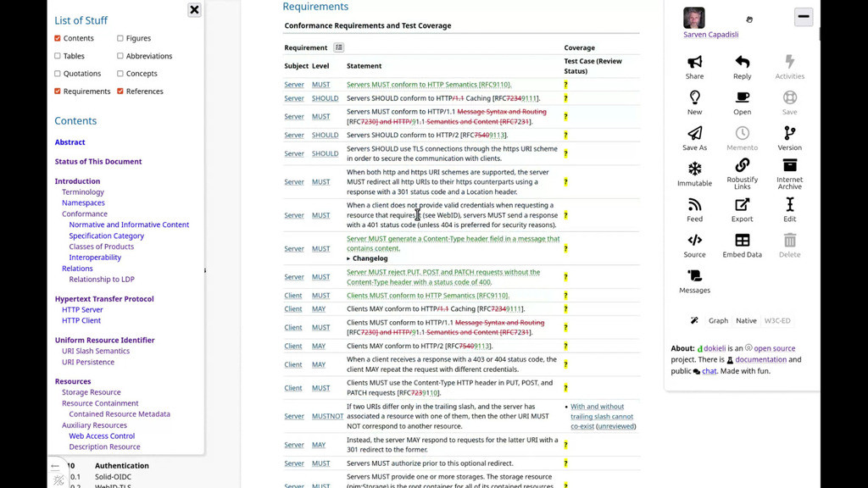The image size is (868, 488).
Task: Open the Abstract section in Contents
Action: pos(70,142)
